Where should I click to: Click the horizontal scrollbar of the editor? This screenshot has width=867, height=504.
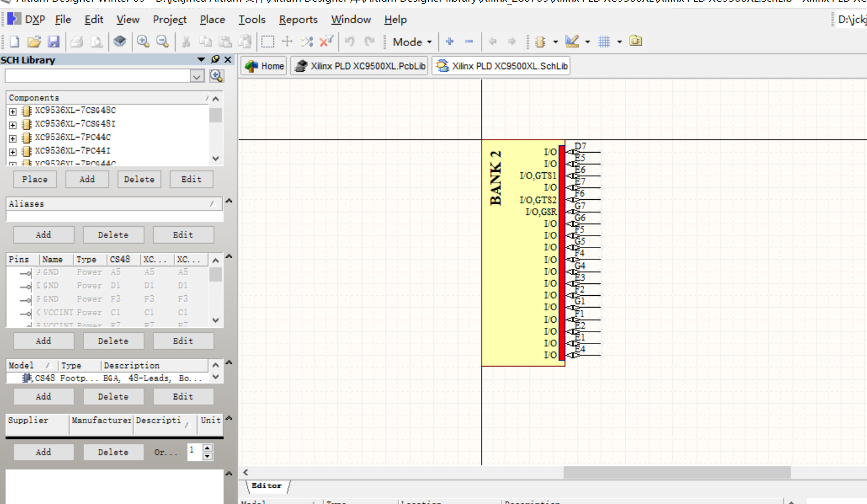click(x=677, y=473)
